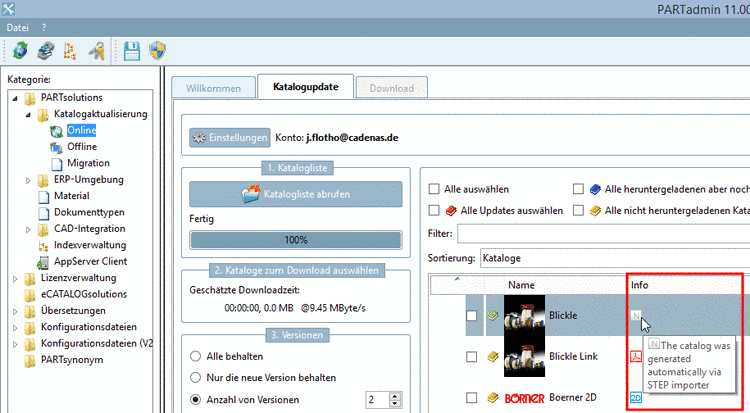The height and width of the screenshot is (413, 750).
Task: Switch to the Willkommen tab
Action: tap(213, 88)
